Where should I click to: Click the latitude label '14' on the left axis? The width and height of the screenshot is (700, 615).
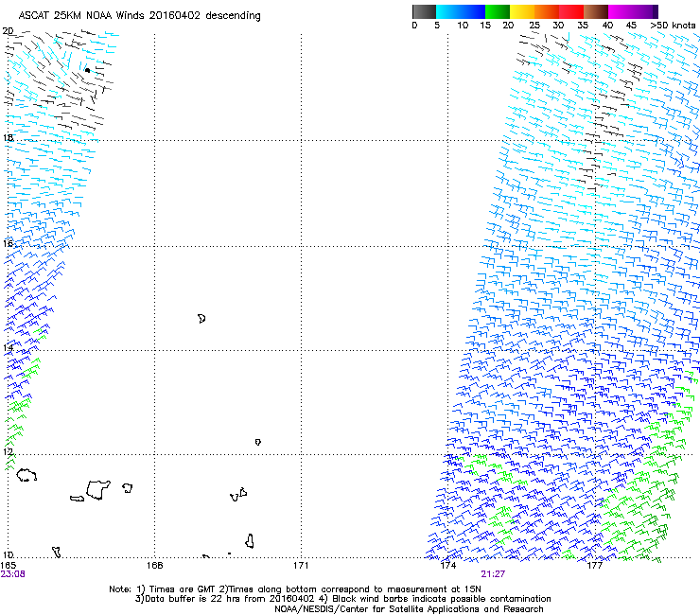[x=8, y=347]
